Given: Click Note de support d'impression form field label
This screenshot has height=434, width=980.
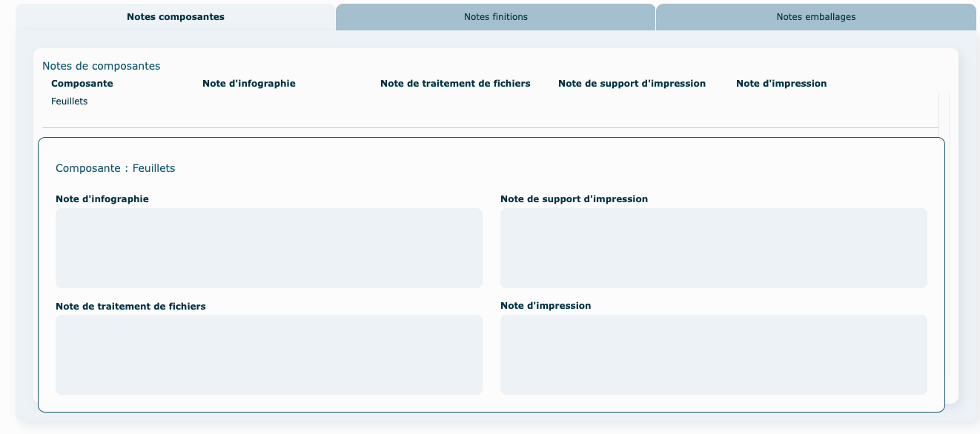Looking at the screenshot, I should (574, 199).
